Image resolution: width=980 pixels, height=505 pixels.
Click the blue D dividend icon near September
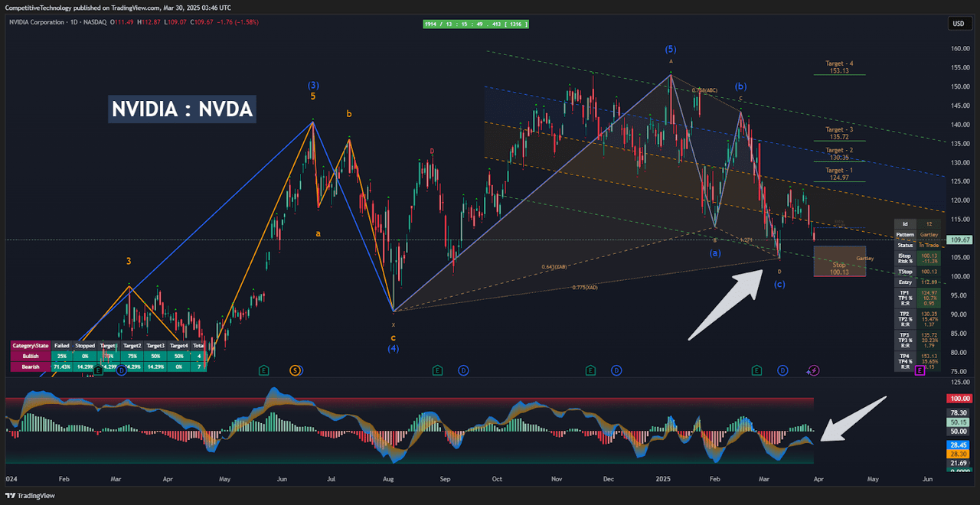[x=462, y=370]
